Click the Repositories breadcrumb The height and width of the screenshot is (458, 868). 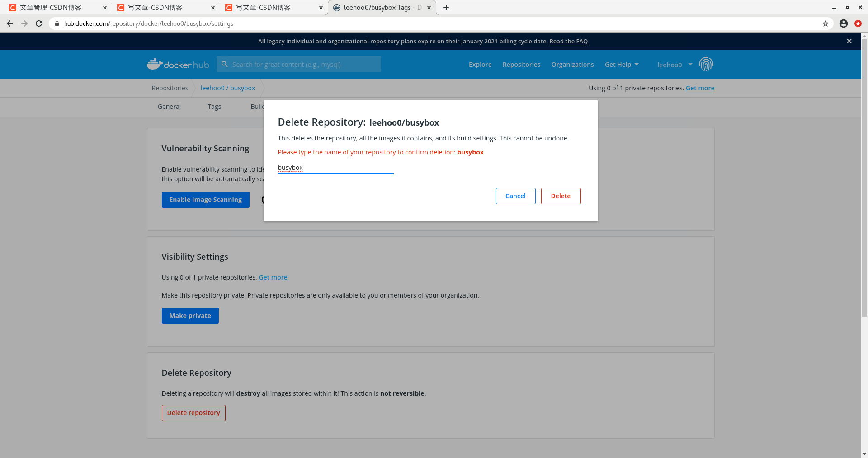(x=170, y=88)
